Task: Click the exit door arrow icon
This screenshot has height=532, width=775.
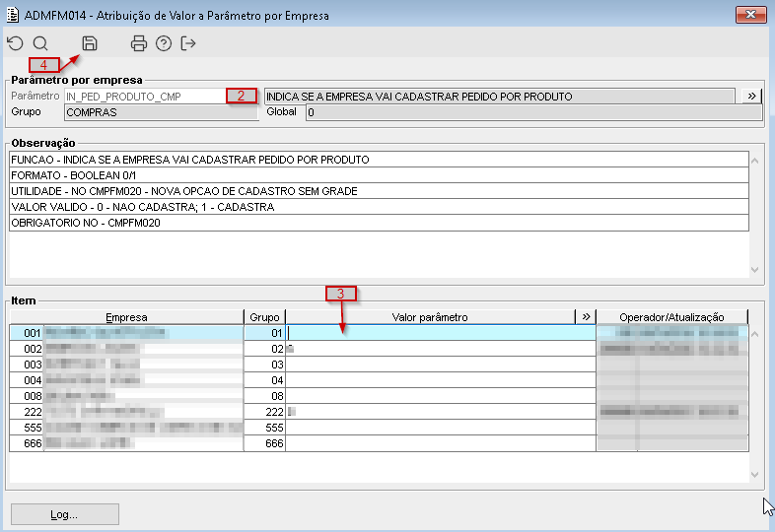Action: click(x=188, y=43)
